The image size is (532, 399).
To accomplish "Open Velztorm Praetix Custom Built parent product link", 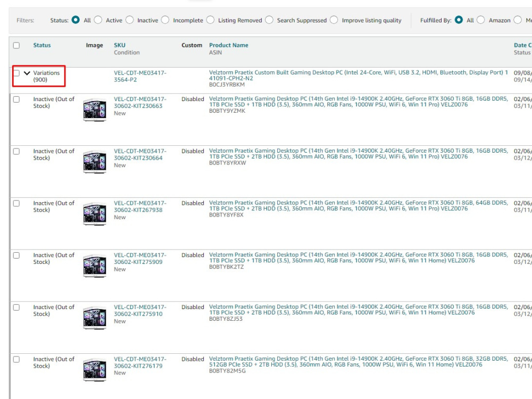I will click(x=358, y=76).
